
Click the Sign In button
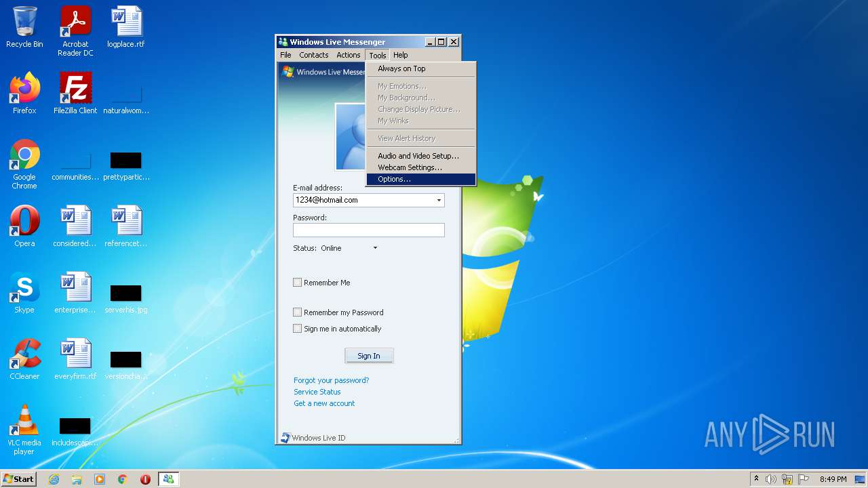coord(369,356)
